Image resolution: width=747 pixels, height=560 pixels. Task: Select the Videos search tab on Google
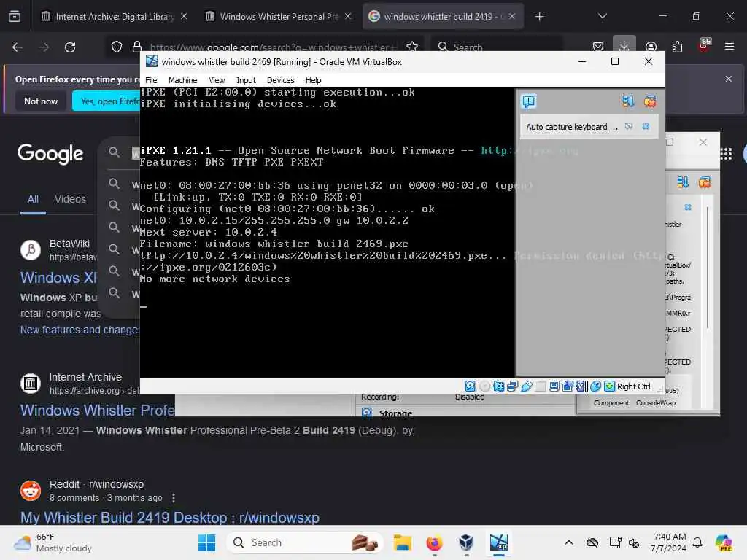(x=70, y=199)
